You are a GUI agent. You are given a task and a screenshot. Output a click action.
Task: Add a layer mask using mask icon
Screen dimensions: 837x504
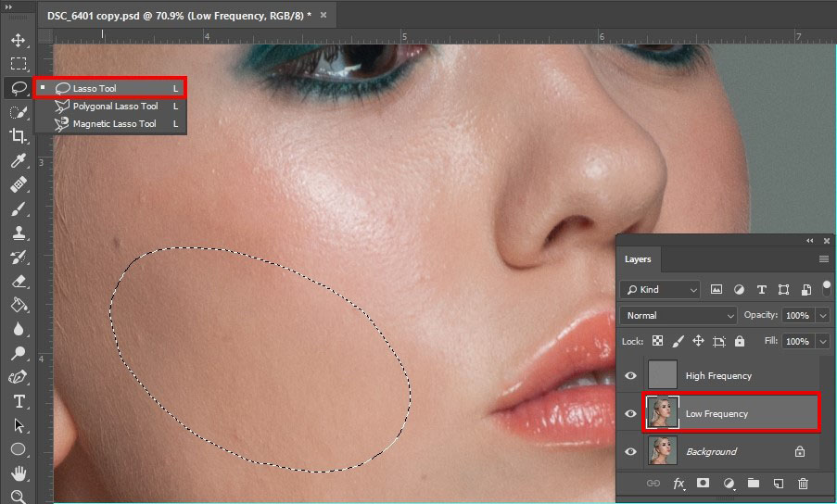click(x=704, y=483)
